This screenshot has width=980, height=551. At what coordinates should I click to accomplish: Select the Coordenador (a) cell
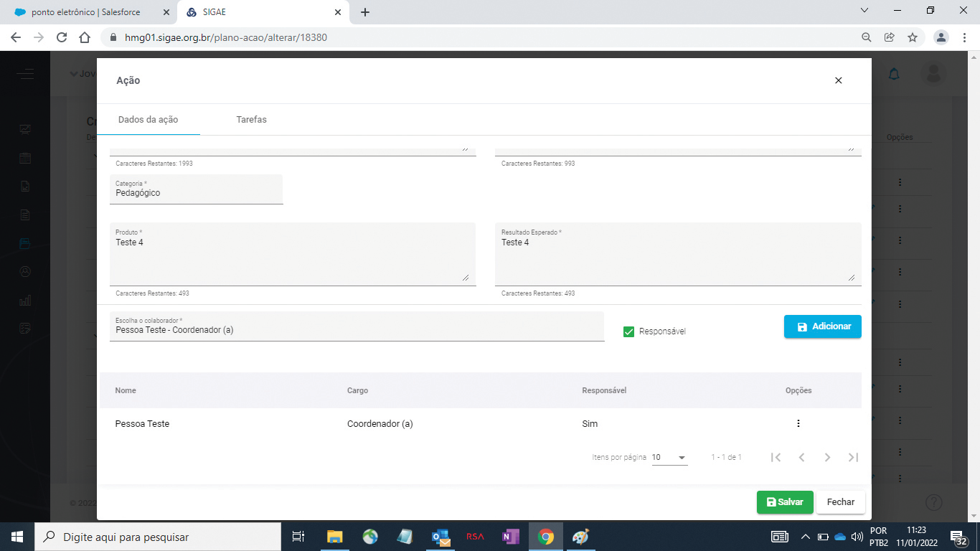(380, 424)
